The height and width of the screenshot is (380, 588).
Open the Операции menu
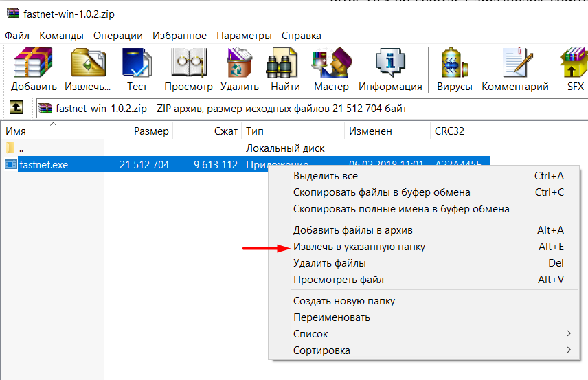tap(117, 36)
